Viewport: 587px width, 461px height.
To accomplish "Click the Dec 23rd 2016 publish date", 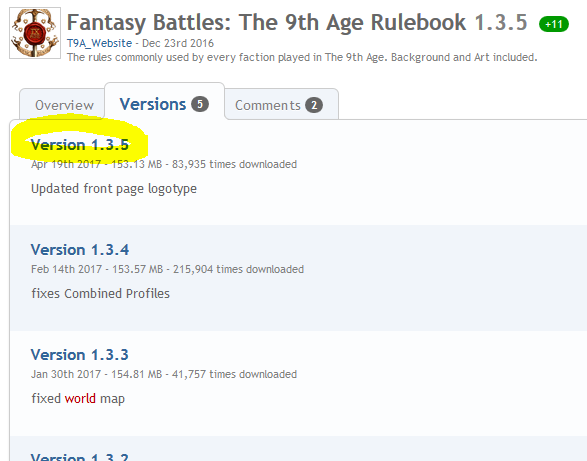I will pos(178,43).
